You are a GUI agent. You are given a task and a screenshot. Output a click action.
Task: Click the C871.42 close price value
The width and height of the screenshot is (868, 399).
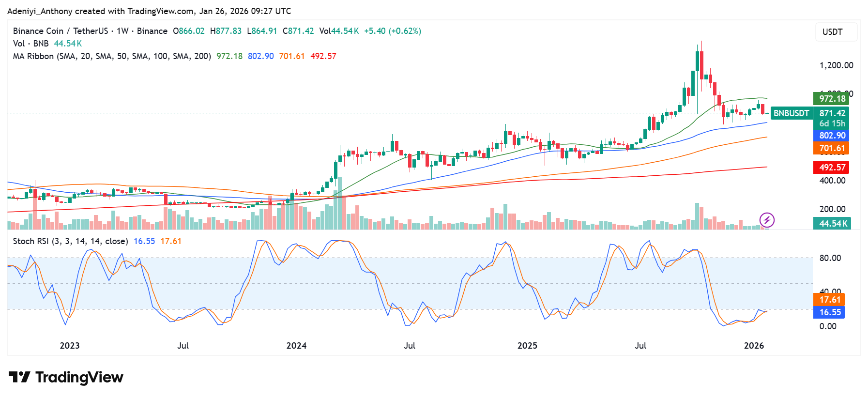pyautogui.click(x=298, y=31)
